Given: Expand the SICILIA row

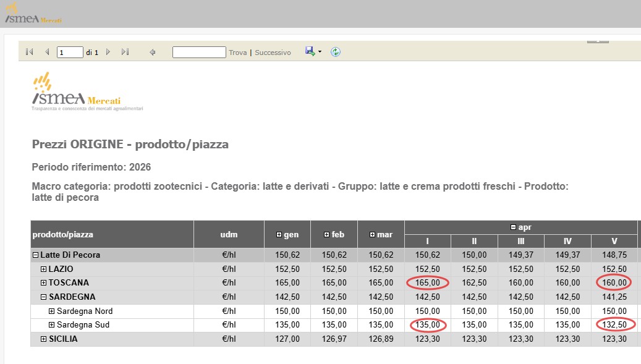Looking at the screenshot, I should pyautogui.click(x=43, y=339).
